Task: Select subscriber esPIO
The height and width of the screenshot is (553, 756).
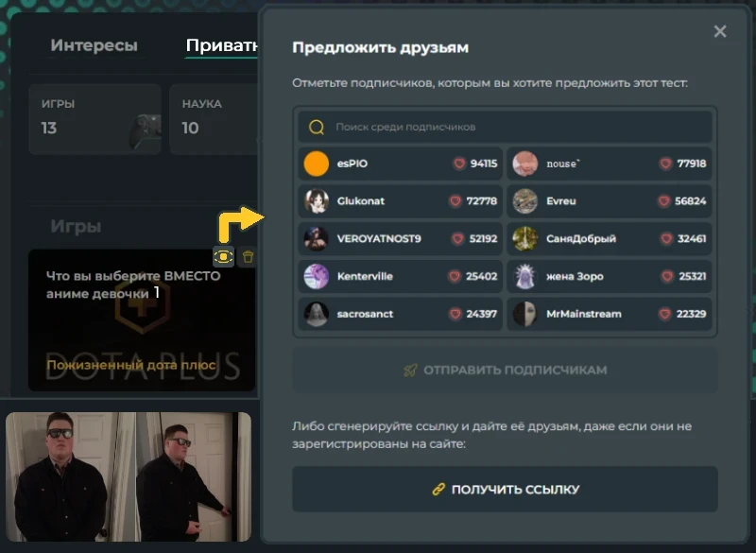Action: tap(400, 164)
